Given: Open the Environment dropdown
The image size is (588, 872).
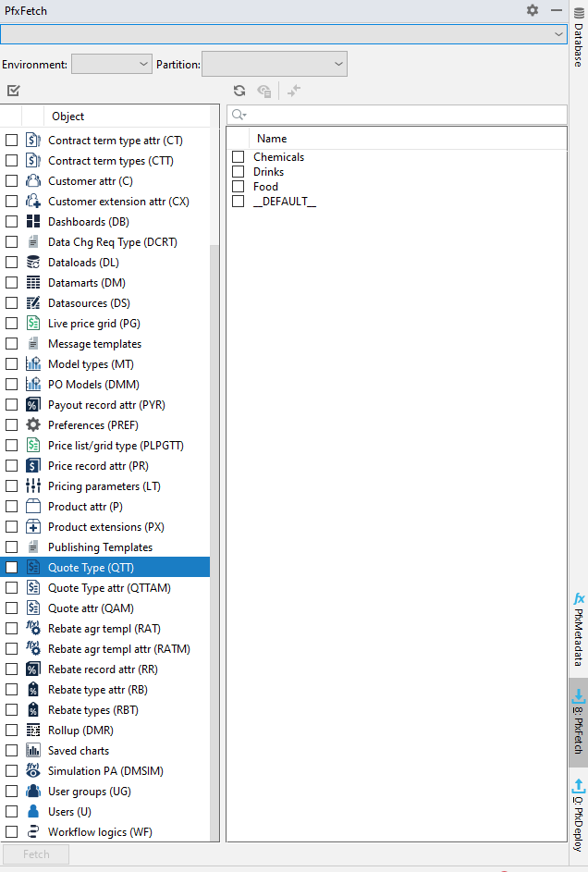Looking at the screenshot, I should tap(111, 64).
